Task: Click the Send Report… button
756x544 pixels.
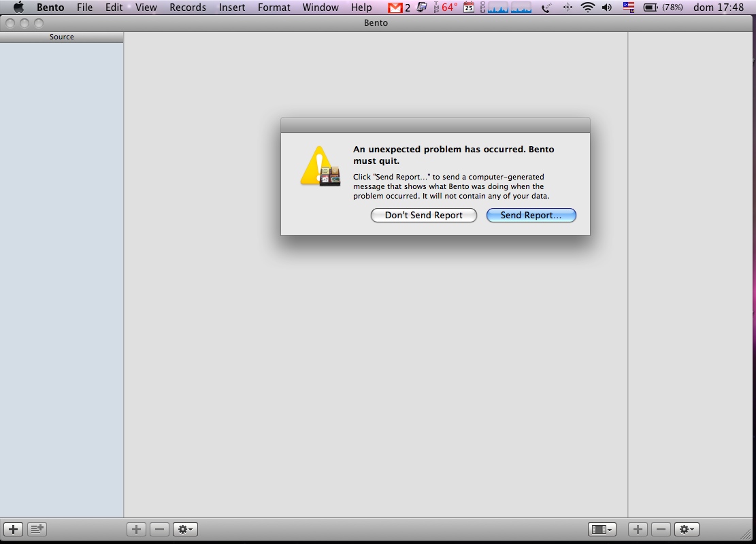Action: 531,216
